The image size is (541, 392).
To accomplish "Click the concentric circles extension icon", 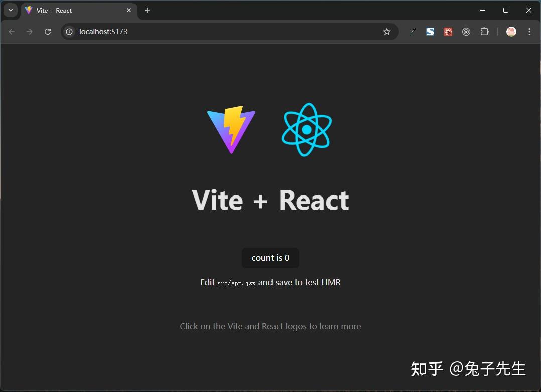I will 466,31.
